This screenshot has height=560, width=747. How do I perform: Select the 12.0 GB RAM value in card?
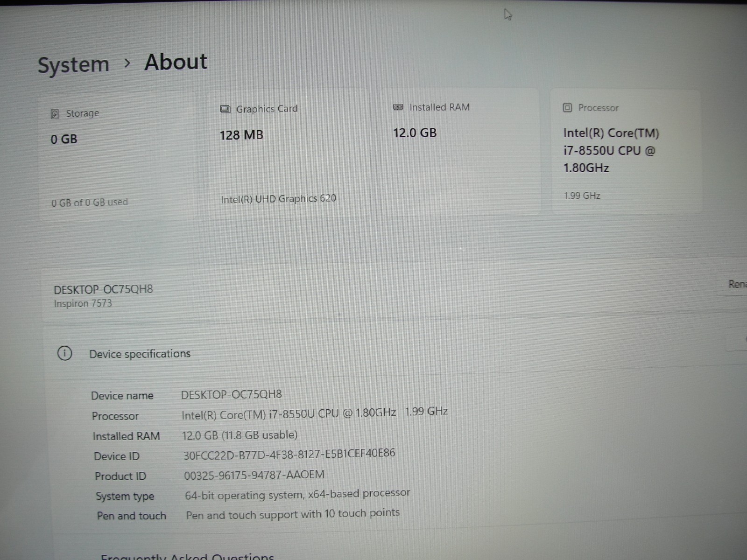click(x=415, y=133)
